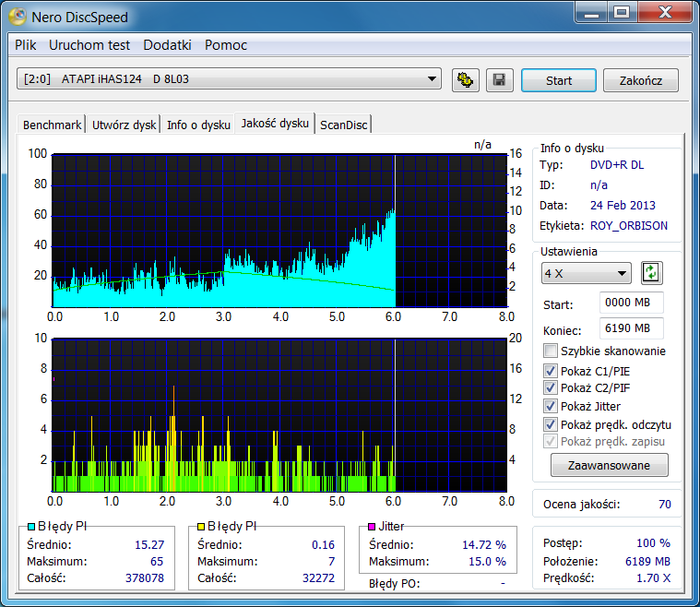Click the PI failures maximum value 7
The image size is (700, 607).
pyautogui.click(x=331, y=562)
